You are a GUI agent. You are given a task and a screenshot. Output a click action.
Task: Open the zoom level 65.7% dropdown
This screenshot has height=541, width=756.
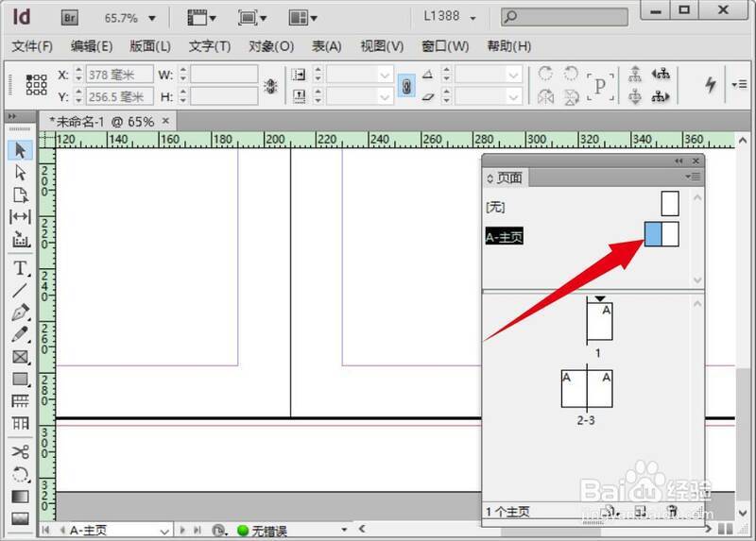click(151, 17)
